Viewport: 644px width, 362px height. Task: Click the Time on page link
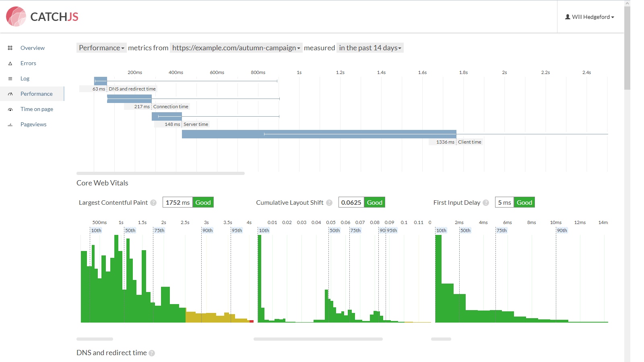coord(37,109)
